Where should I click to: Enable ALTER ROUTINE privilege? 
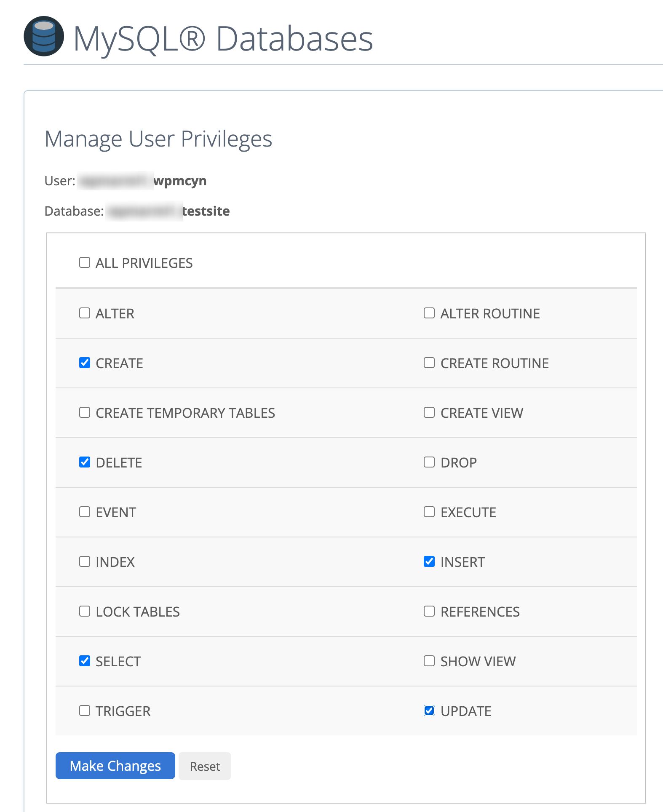(429, 313)
